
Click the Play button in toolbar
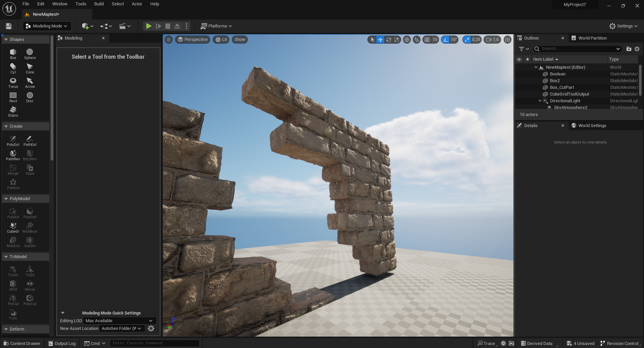coord(148,26)
